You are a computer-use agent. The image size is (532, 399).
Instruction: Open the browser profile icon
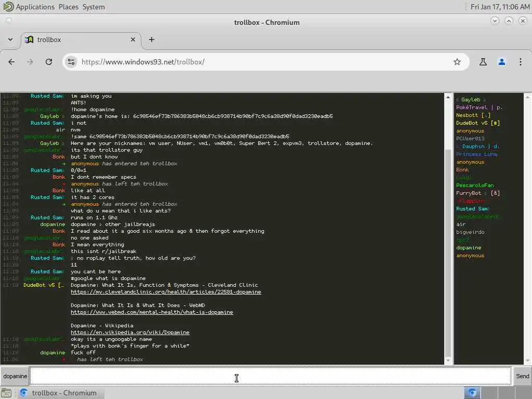coord(502,62)
